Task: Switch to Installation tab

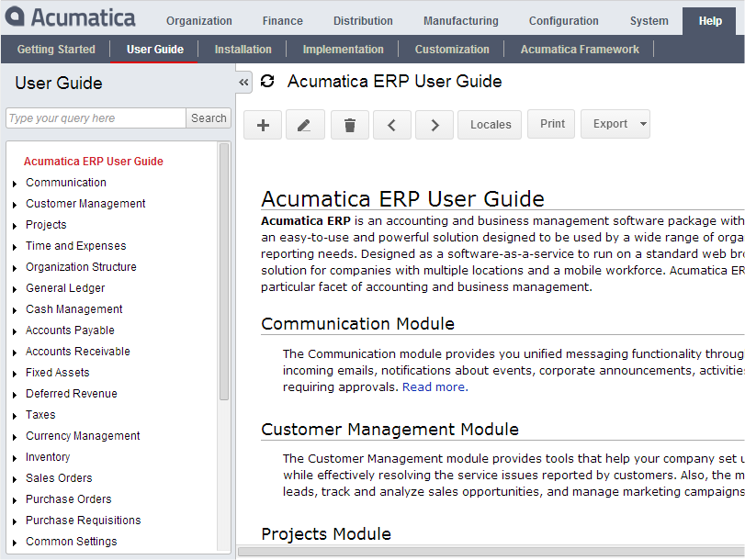Action: [x=243, y=49]
